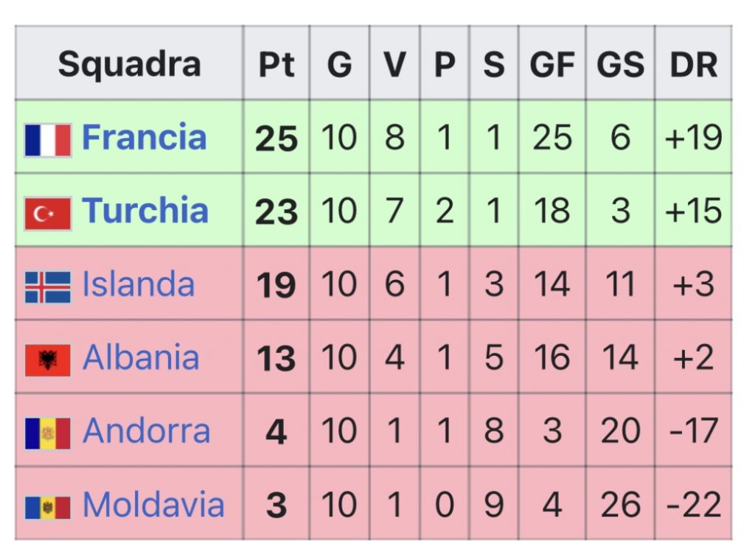755x560 pixels.
Task: Click the Moldova flag icon
Action: [48, 508]
